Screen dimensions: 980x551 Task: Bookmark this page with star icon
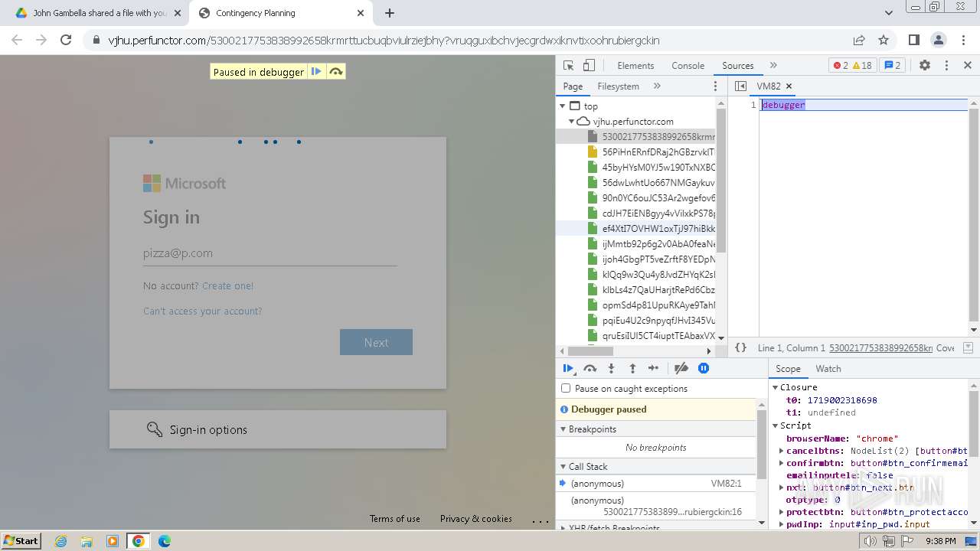pos(884,40)
